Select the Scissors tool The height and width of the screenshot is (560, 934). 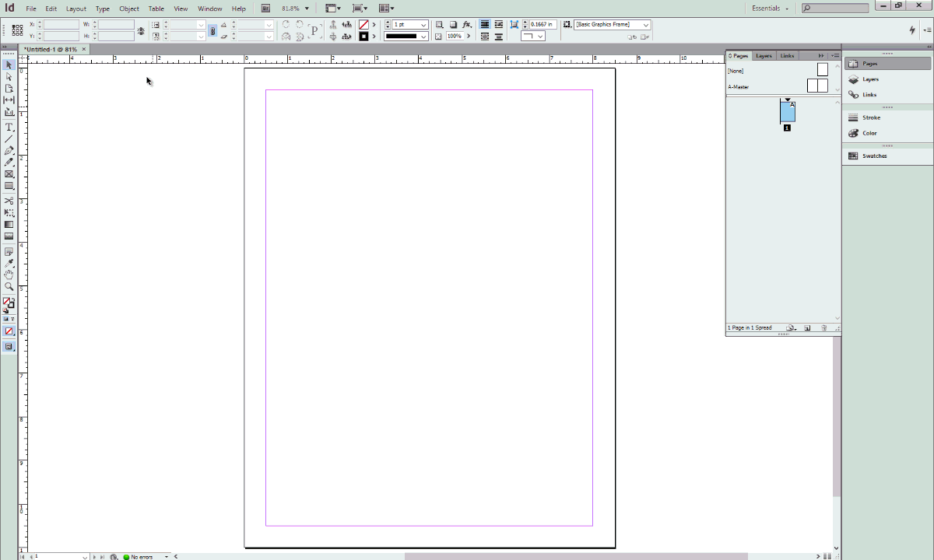click(x=9, y=201)
